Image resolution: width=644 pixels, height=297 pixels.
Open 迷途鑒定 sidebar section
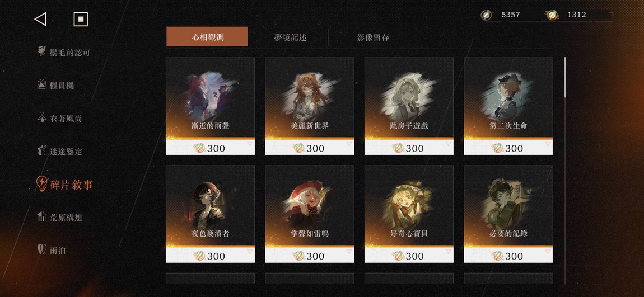[x=60, y=151]
